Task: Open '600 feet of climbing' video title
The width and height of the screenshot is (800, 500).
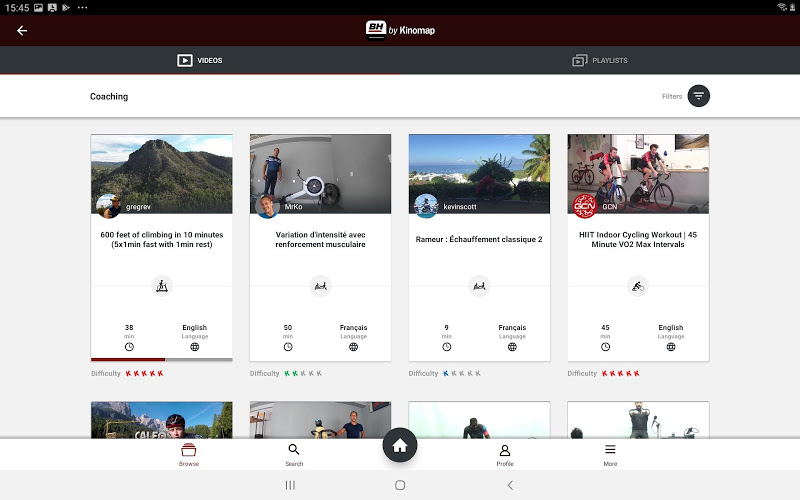Action: click(x=162, y=240)
